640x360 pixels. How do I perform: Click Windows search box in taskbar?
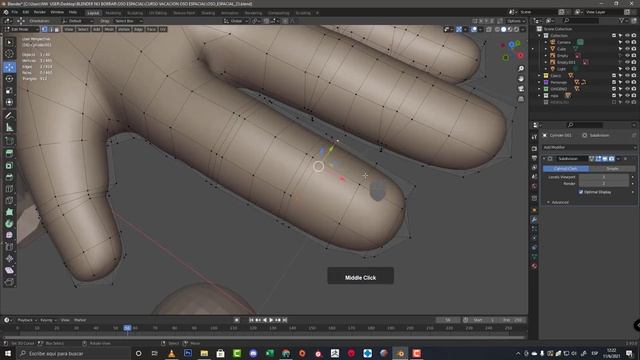[73, 353]
